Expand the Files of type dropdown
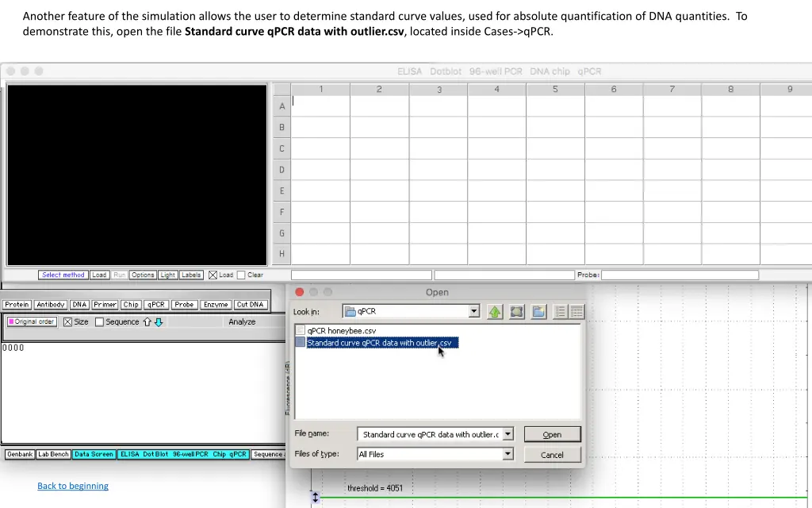Image resolution: width=812 pixels, height=508 pixels. (507, 454)
